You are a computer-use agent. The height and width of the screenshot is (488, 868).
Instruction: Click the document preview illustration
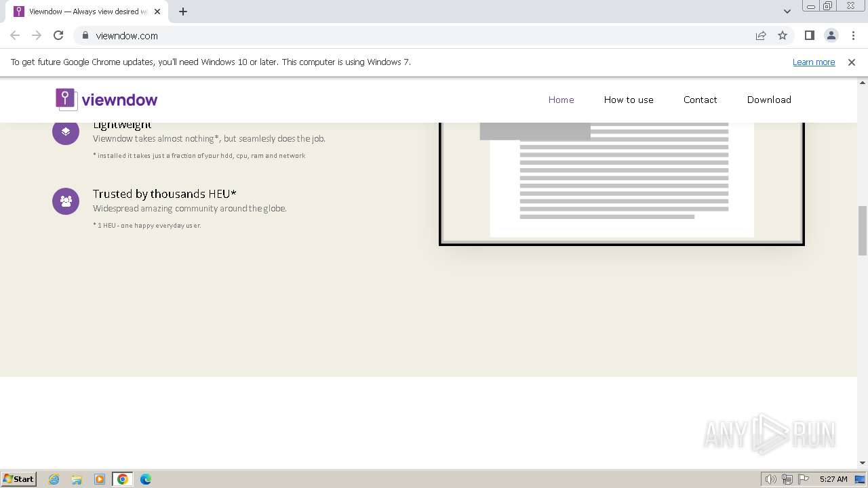tap(622, 183)
